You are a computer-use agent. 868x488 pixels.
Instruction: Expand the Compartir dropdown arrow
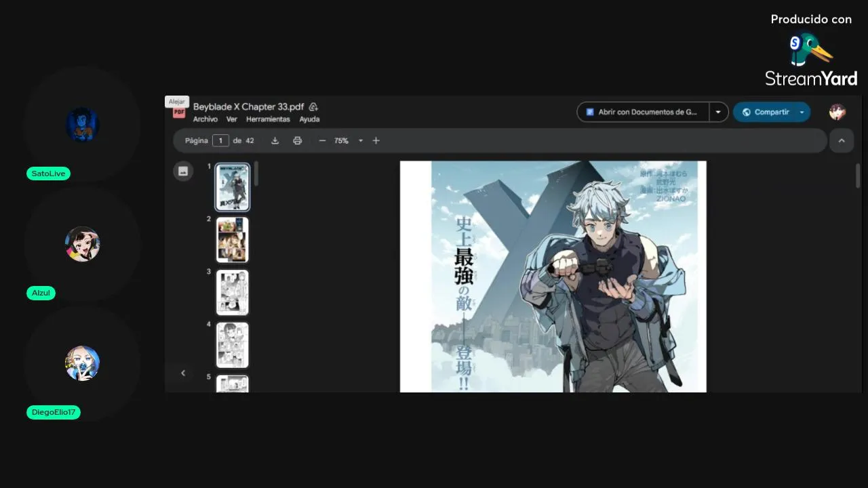[802, 112]
